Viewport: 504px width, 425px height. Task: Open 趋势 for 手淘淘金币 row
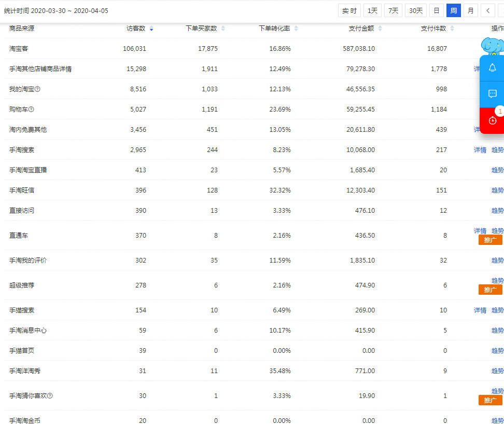coord(498,420)
